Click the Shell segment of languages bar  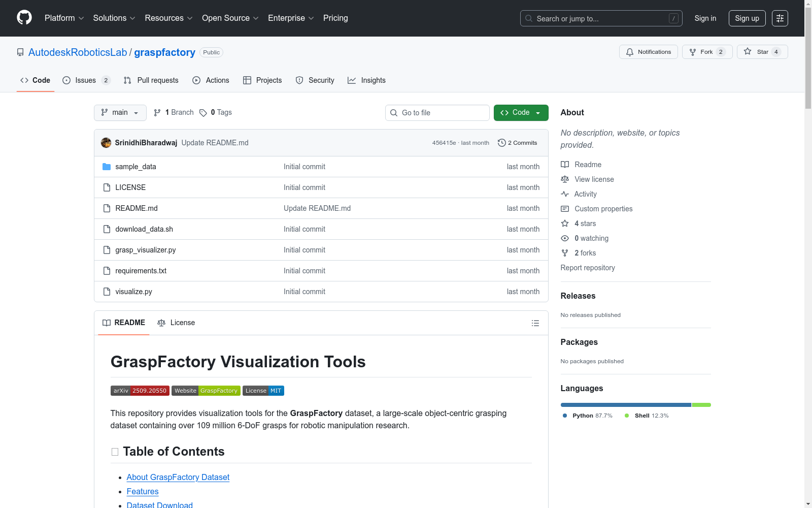(701, 405)
